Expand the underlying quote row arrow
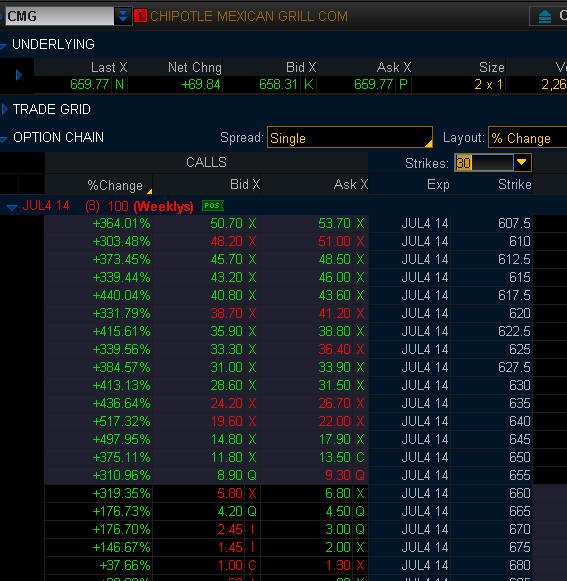567x581 pixels. [x=19, y=75]
